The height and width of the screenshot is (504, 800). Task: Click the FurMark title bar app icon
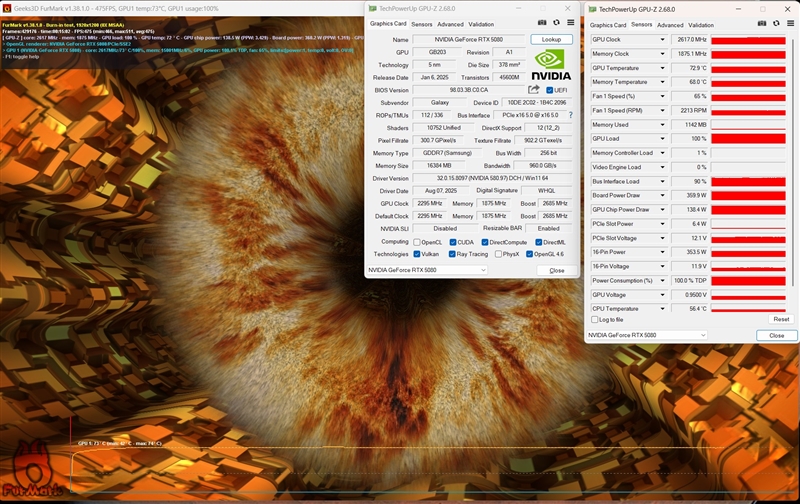(7, 8)
